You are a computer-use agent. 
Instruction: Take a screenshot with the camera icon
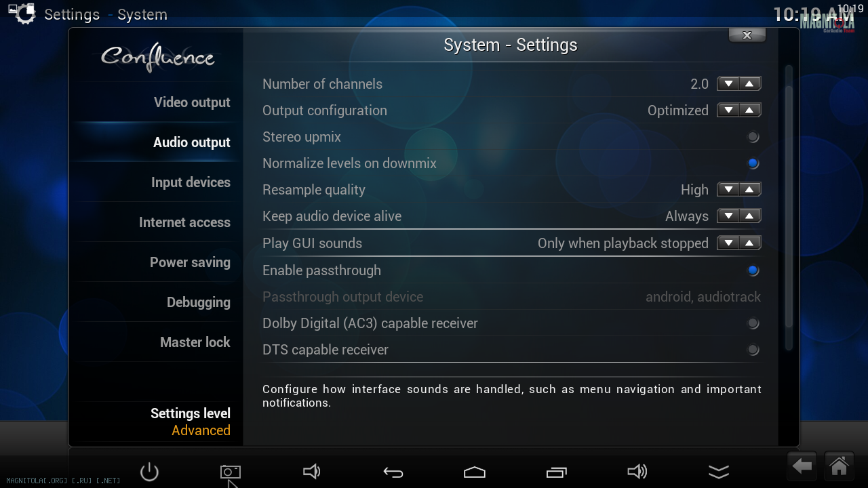231,472
